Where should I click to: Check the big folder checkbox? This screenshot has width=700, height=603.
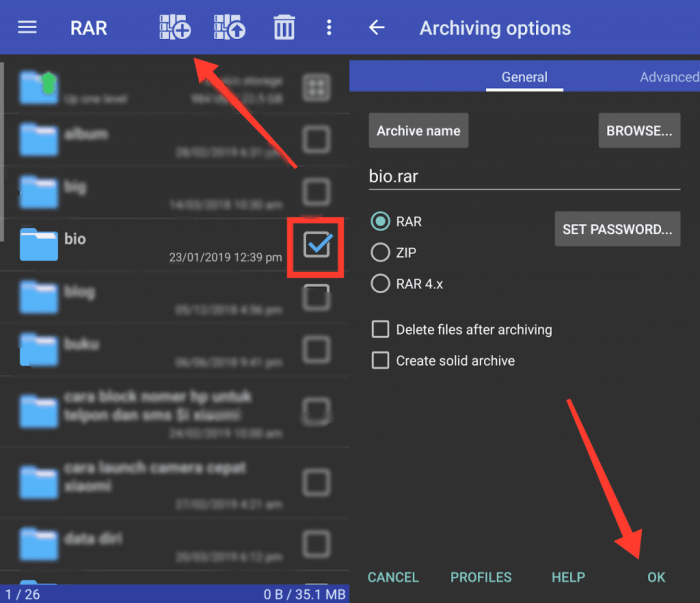tap(317, 192)
